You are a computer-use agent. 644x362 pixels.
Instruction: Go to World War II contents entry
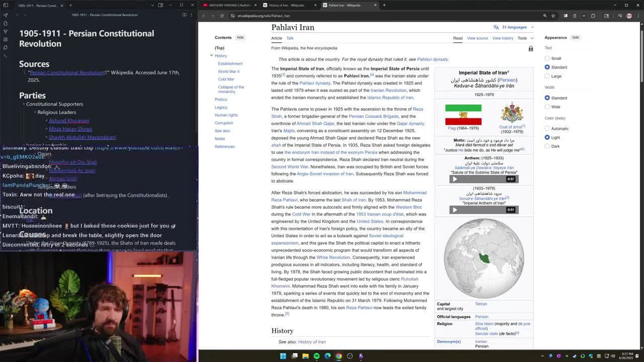point(228,71)
